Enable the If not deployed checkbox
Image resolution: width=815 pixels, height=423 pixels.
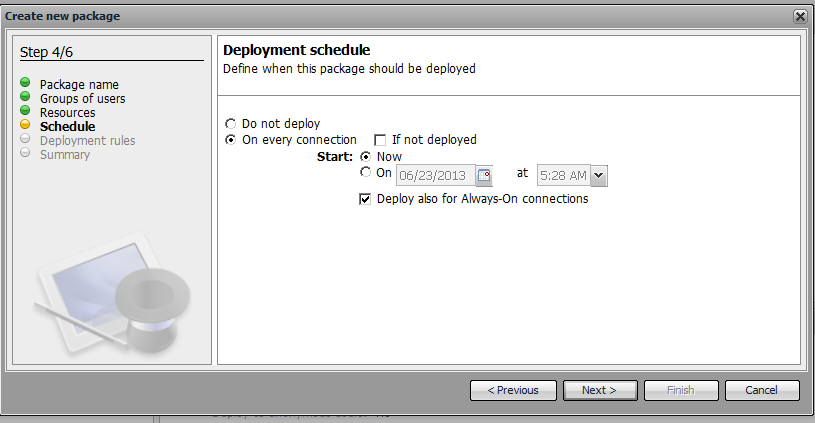point(380,140)
